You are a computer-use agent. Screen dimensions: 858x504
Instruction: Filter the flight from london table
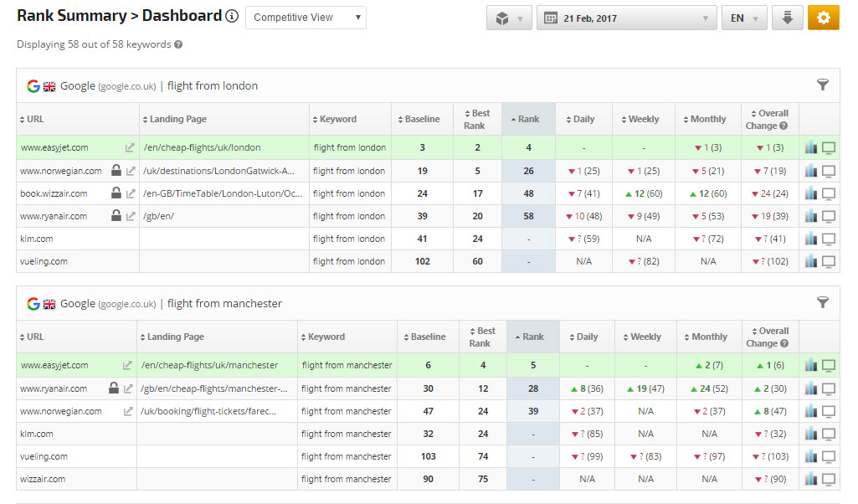tap(823, 85)
